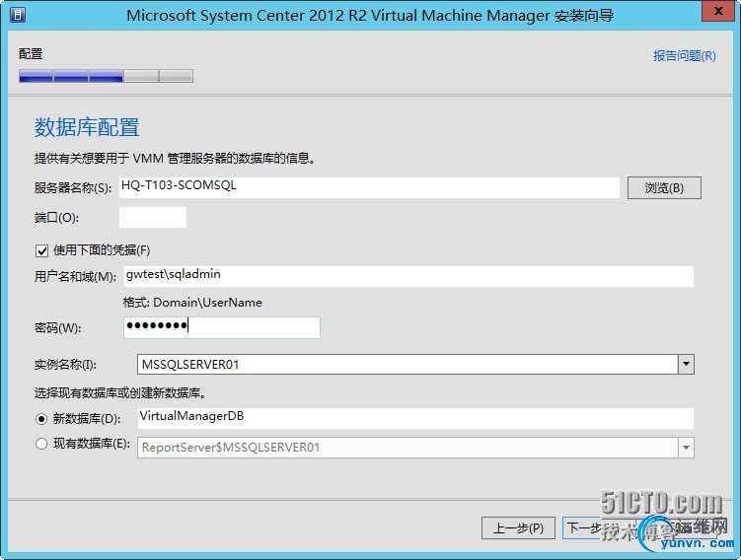Select the 新数据库(D) radio button
Viewport: 741px width, 560px height.
pos(41,418)
